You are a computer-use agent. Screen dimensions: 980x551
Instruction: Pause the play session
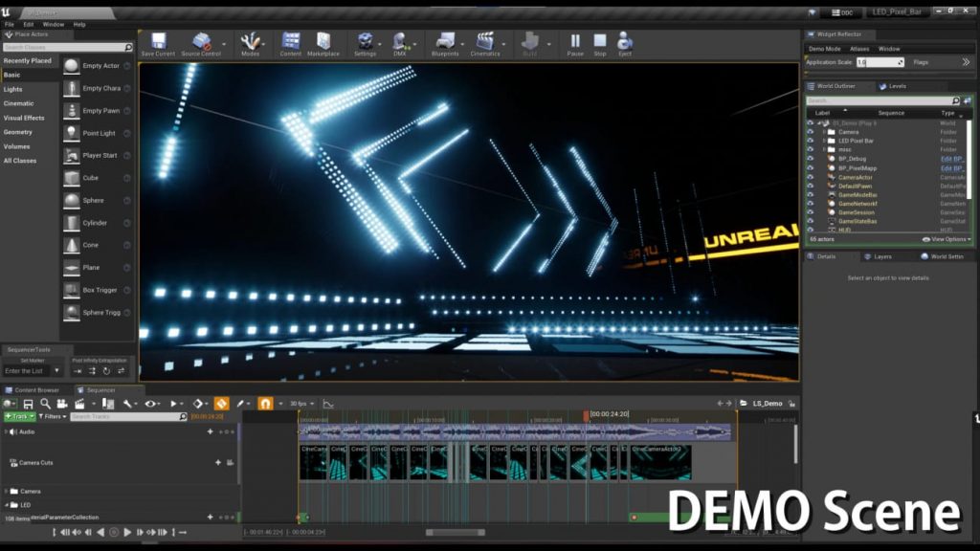click(x=575, y=41)
